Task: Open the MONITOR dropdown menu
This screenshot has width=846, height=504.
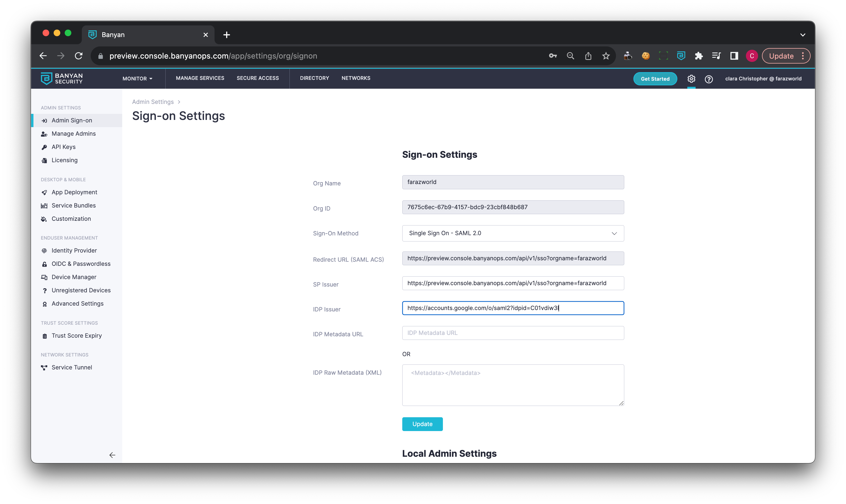Action: coord(137,78)
